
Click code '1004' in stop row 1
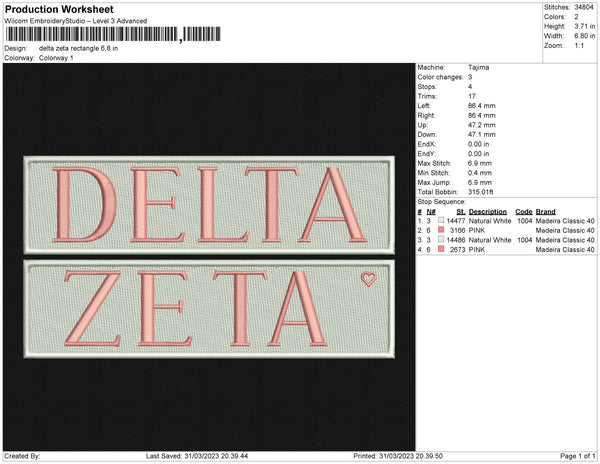(525, 221)
